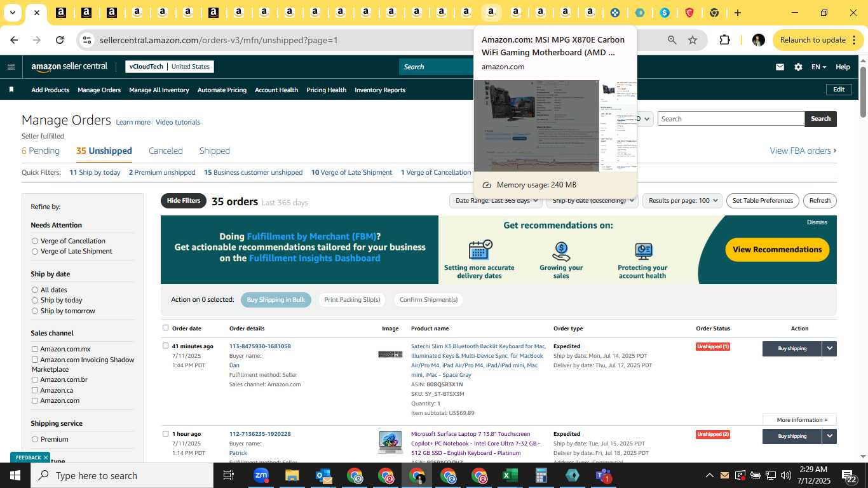Viewport: 868px width, 488px height.
Task: Open Inventory Reports menu item
Action: click(380, 90)
